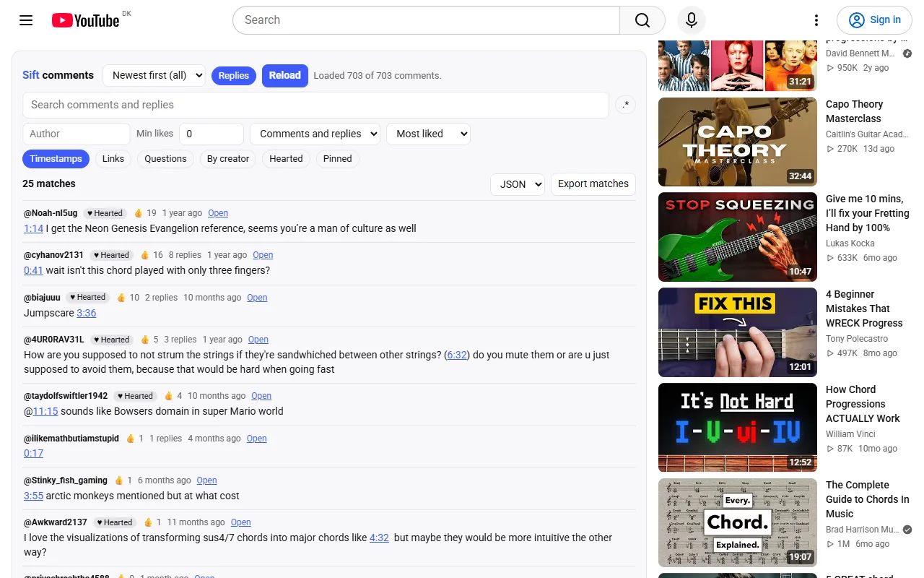Open the Most liked sort dropdown
Viewport: 924px width, 578px height.
[428, 134]
